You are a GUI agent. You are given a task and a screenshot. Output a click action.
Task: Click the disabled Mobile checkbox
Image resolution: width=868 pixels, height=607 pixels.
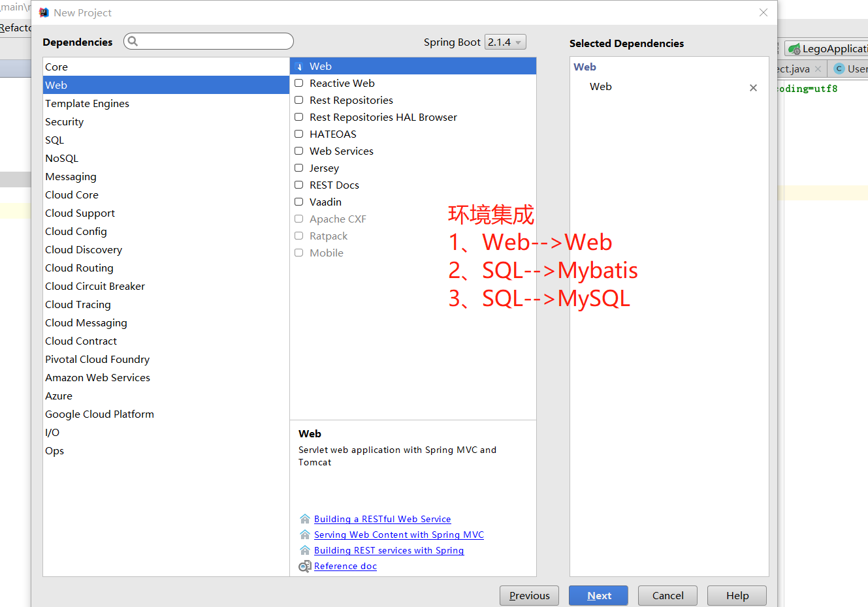(x=299, y=253)
